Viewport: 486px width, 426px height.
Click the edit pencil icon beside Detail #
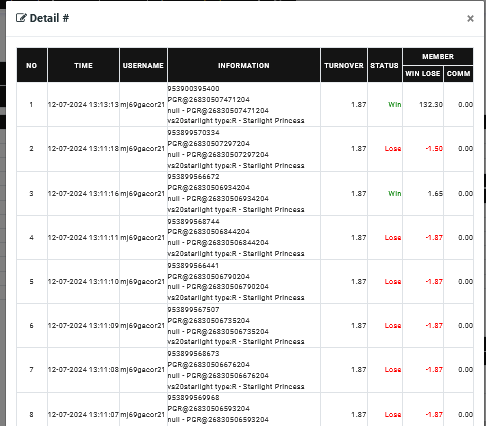(21, 18)
